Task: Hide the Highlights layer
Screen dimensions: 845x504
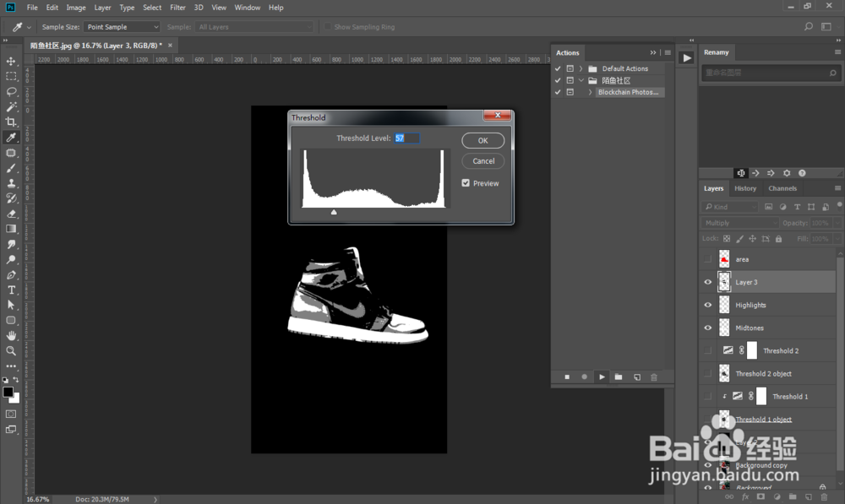Action: tap(708, 305)
